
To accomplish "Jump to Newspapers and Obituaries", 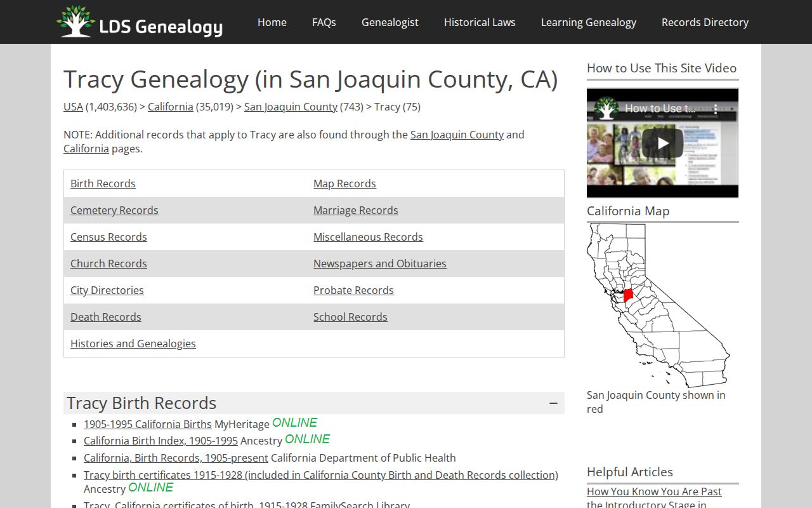I will (380, 264).
